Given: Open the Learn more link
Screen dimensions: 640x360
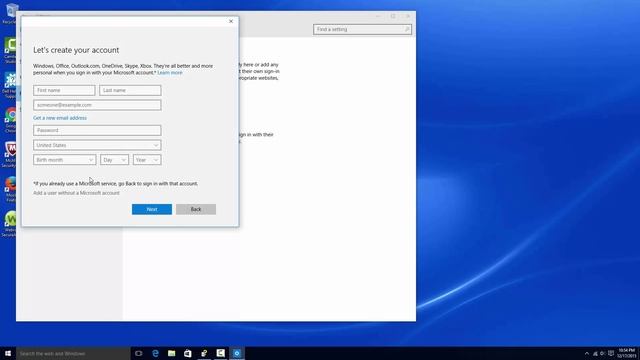Looking at the screenshot, I should point(170,73).
